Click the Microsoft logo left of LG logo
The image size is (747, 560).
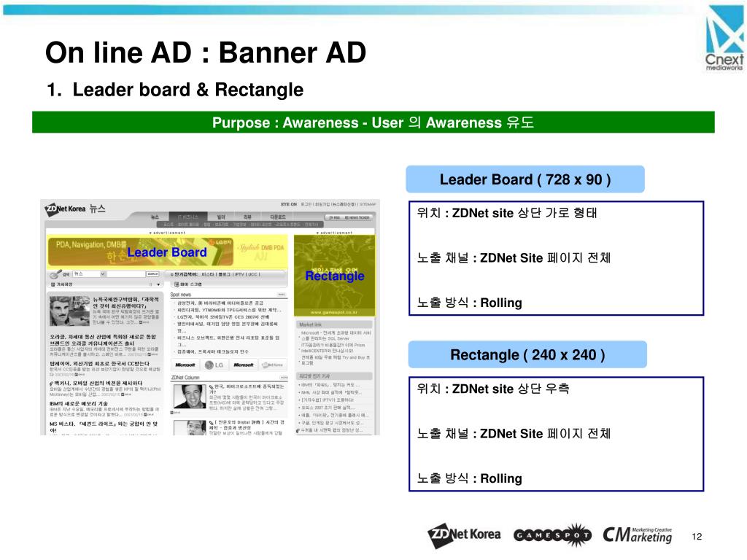click(185, 365)
